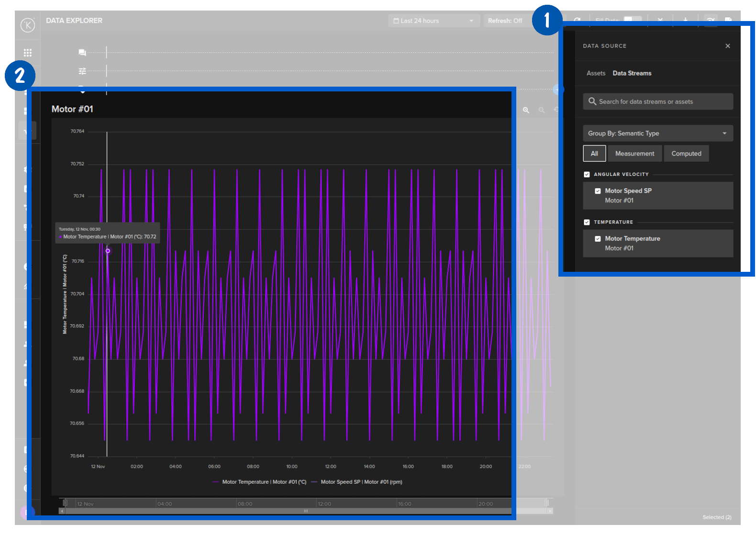Open the apps grid menu icon
This screenshot has height=536, width=756.
tap(28, 53)
